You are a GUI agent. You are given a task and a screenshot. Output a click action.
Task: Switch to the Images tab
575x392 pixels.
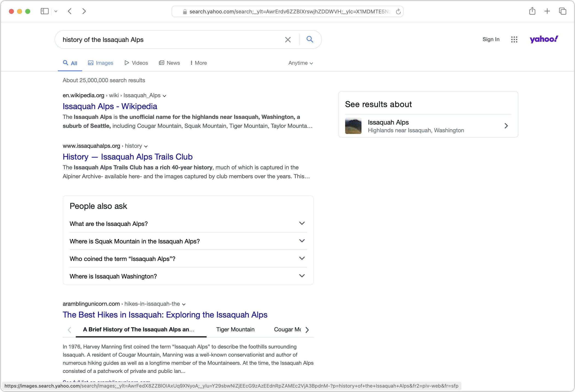point(101,63)
